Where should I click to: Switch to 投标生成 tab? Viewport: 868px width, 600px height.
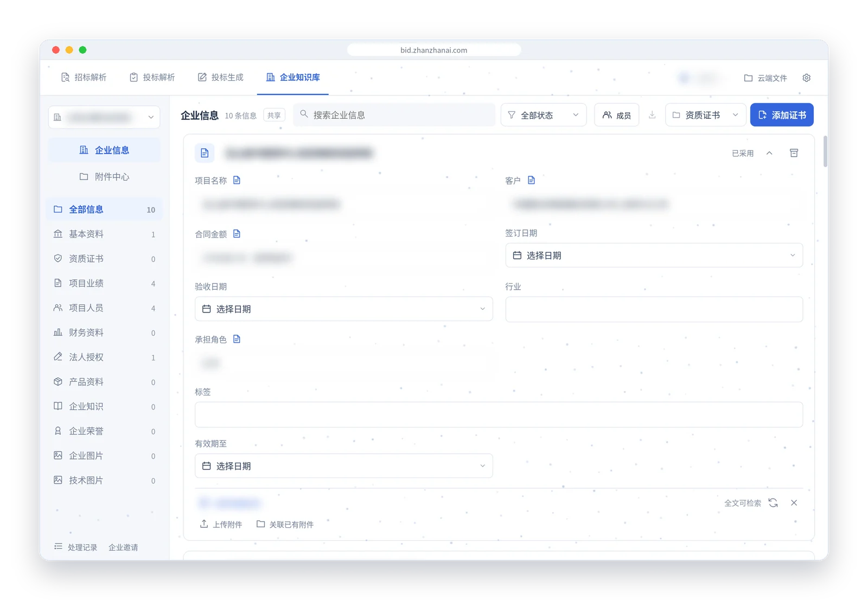tap(220, 78)
